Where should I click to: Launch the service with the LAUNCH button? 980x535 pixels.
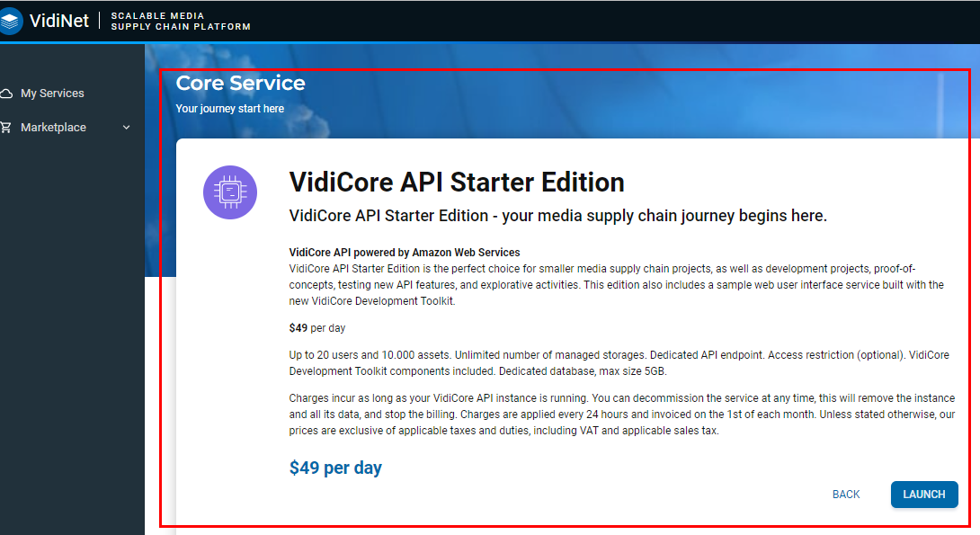pos(923,495)
